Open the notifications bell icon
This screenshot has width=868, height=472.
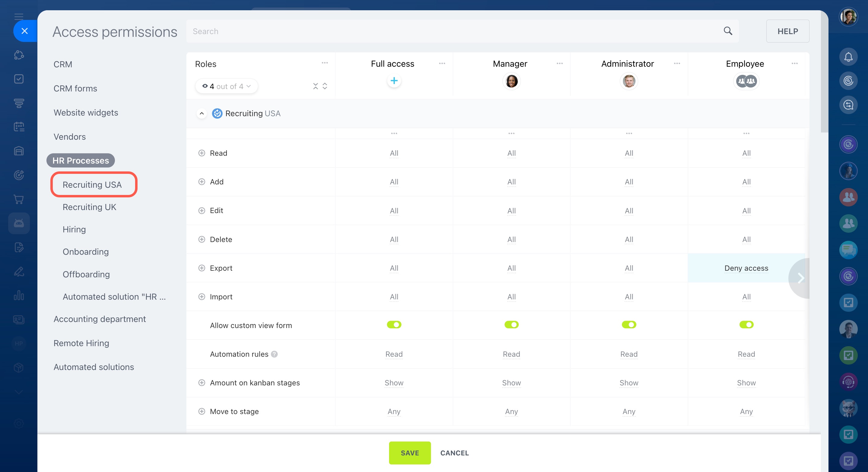(848, 57)
